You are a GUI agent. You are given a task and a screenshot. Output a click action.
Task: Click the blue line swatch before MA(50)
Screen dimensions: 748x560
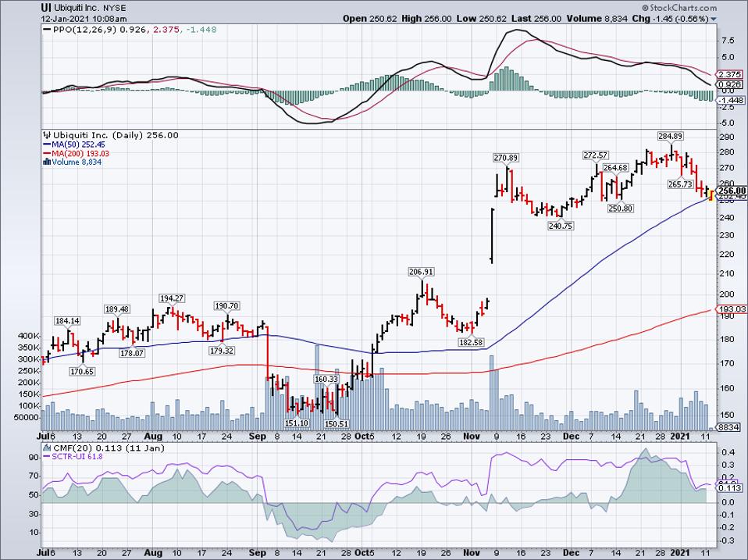point(47,144)
